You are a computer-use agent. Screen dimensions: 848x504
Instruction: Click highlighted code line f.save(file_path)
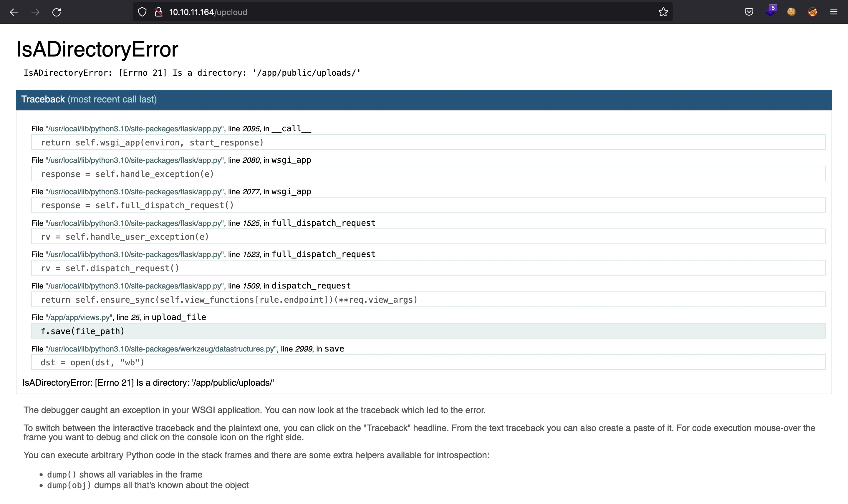[x=428, y=331]
